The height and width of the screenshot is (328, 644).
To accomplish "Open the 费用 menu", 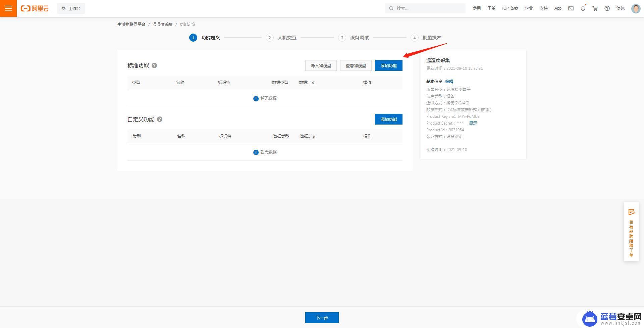I will [477, 8].
